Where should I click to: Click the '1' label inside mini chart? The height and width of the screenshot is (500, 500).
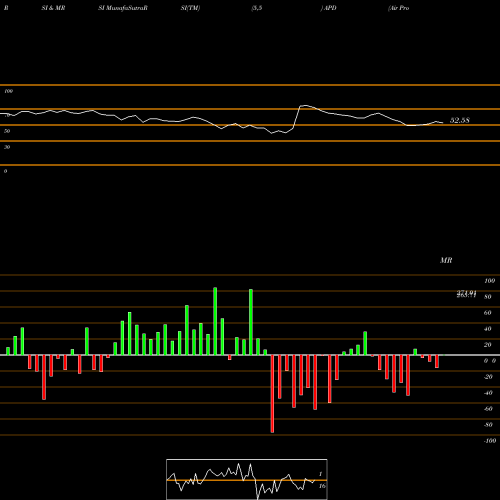pyautogui.click(x=320, y=474)
